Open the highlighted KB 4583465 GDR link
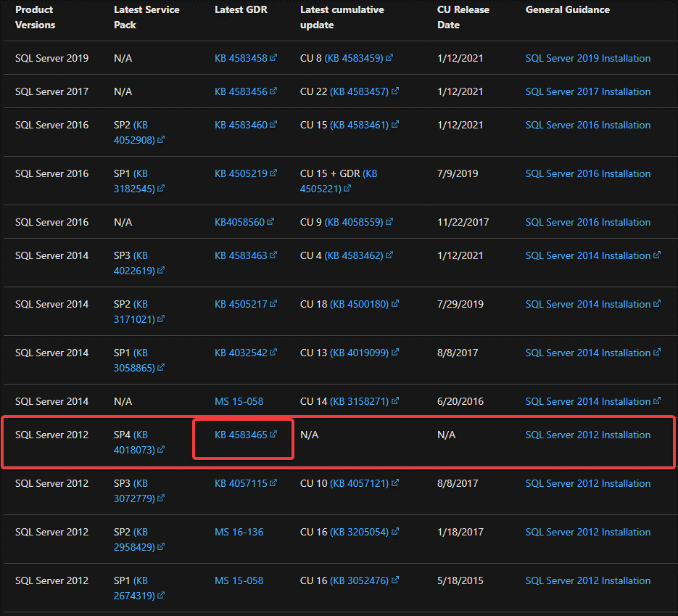The width and height of the screenshot is (678, 616). pyautogui.click(x=241, y=435)
